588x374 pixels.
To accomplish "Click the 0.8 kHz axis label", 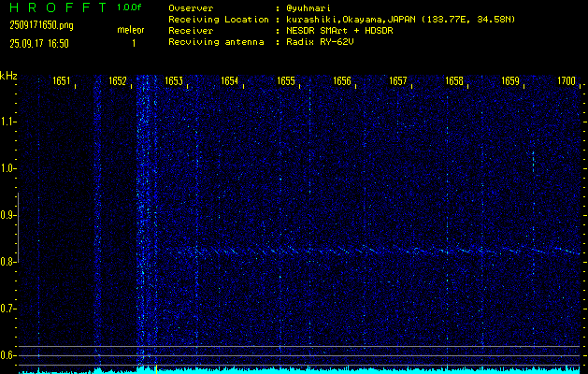I will [7, 262].
